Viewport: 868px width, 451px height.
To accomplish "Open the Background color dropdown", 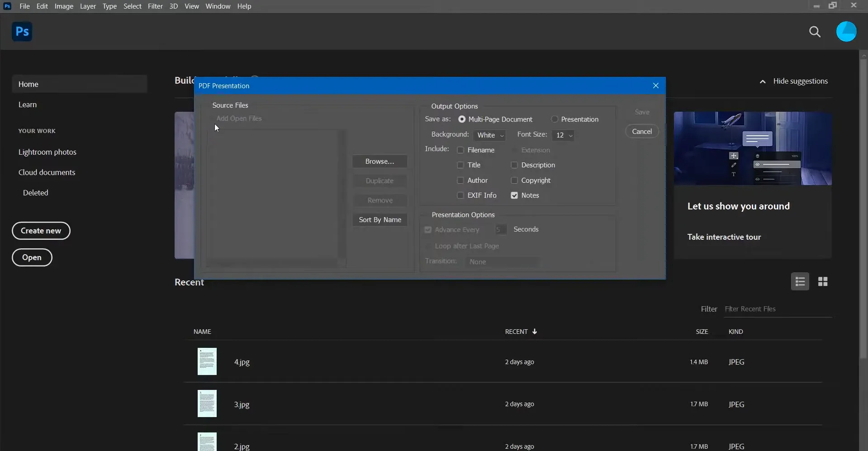I will [x=490, y=135].
